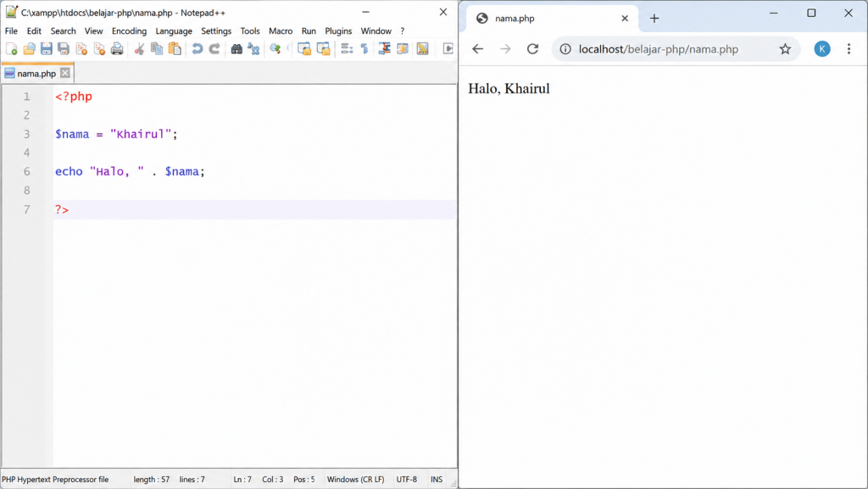Click the document map toolbar icon
The width and height of the screenshot is (868, 489).
[x=422, y=49]
